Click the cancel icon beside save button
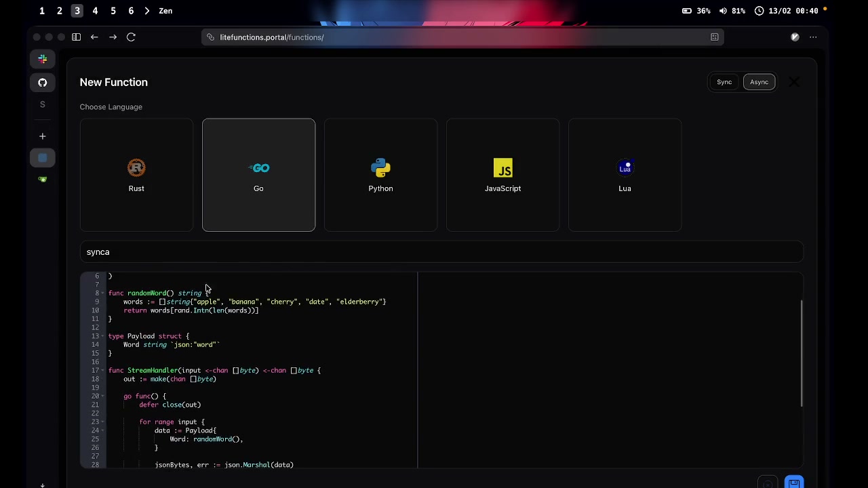 [x=768, y=483]
